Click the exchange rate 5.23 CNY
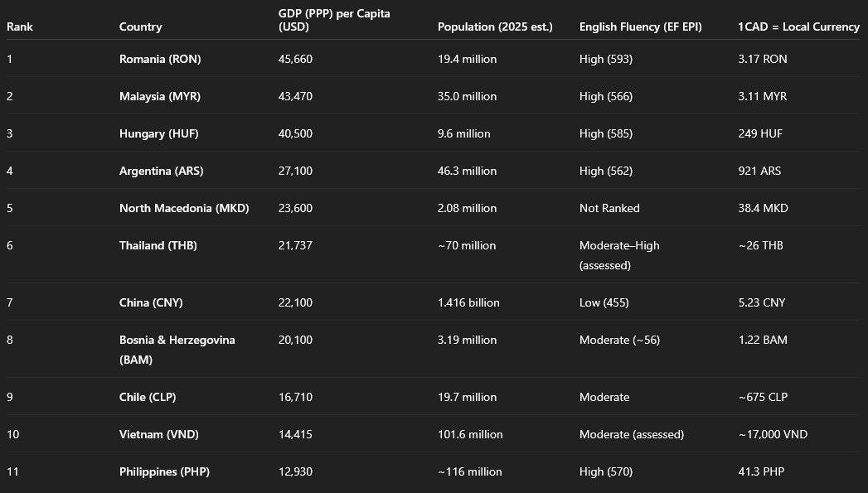Screen dimensions: 868x493 [762, 302]
